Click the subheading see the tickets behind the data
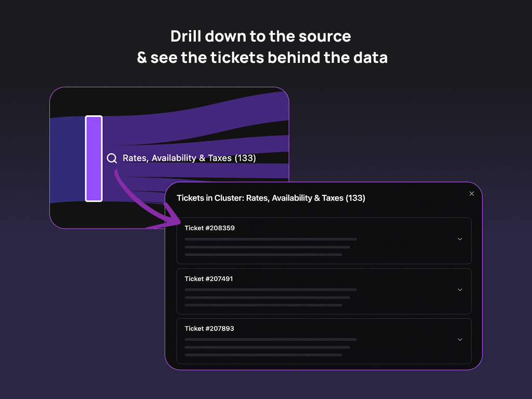The height and width of the screenshot is (399, 532). coord(262,58)
